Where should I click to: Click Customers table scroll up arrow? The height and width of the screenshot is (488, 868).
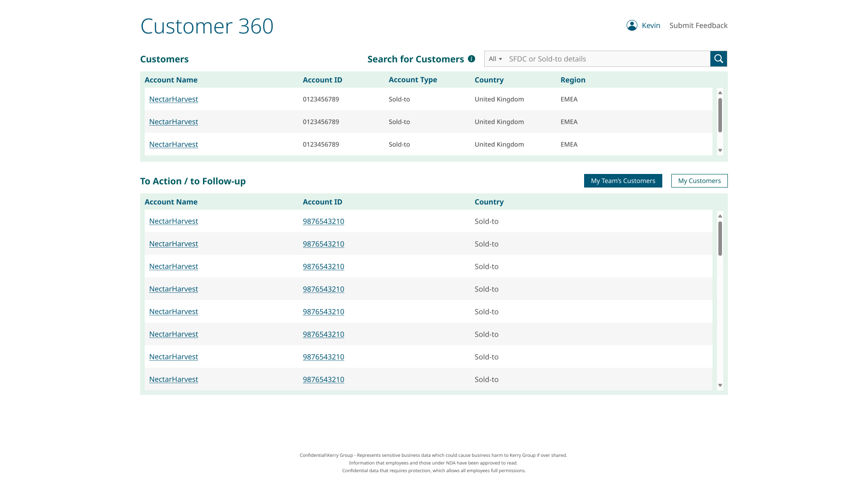coord(720,93)
